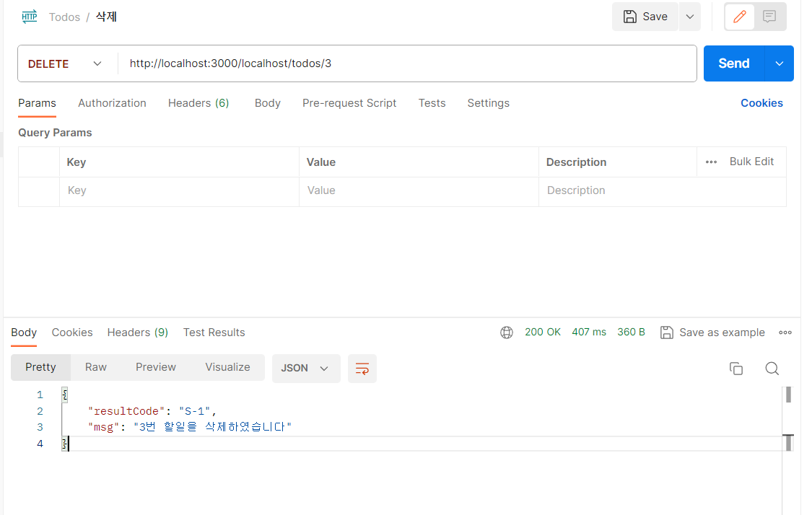Open the response Cookies tab
The height and width of the screenshot is (515, 812).
tap(72, 333)
